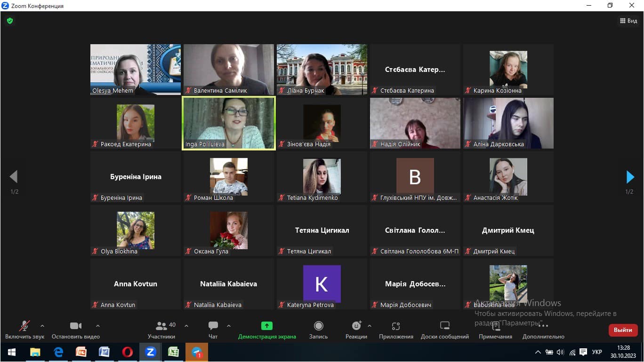Click Ліана Бурчак video tile

point(322,70)
